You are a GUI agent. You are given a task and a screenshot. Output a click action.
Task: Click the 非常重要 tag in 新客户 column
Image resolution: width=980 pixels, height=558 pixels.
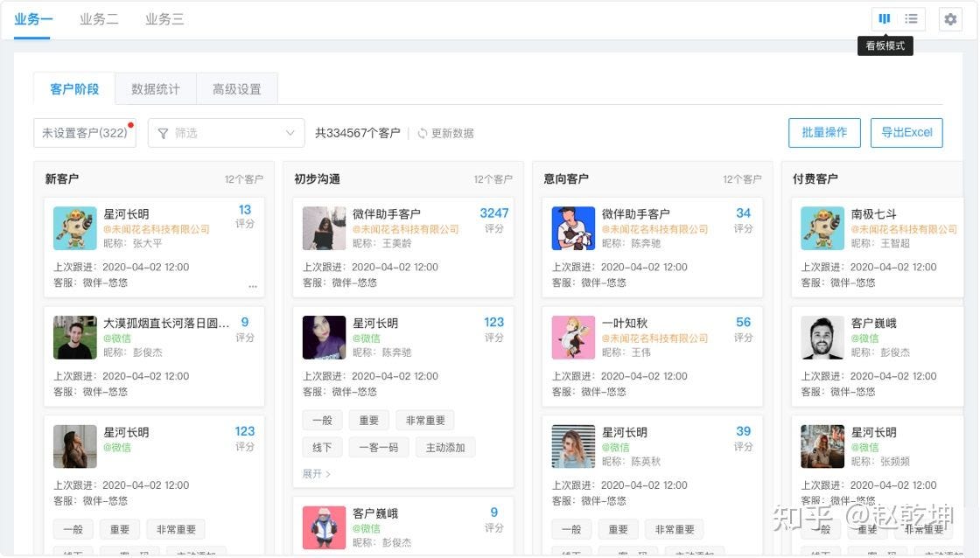point(176,529)
